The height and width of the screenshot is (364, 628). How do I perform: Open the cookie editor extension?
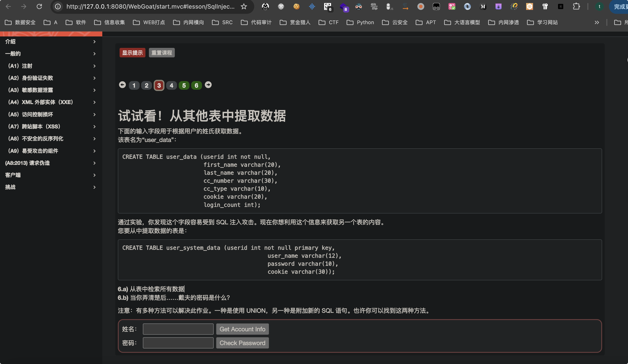[296, 6]
